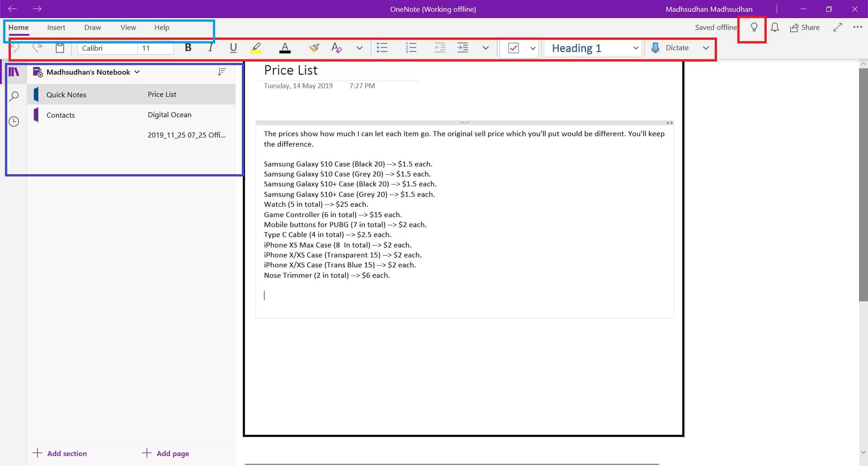Switch to the Insert tab

56,28
